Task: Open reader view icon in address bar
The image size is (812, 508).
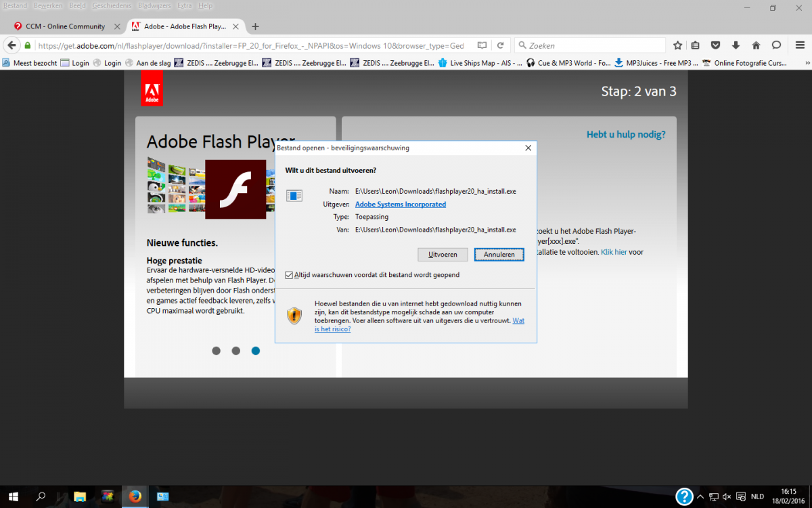Action: pyautogui.click(x=482, y=45)
